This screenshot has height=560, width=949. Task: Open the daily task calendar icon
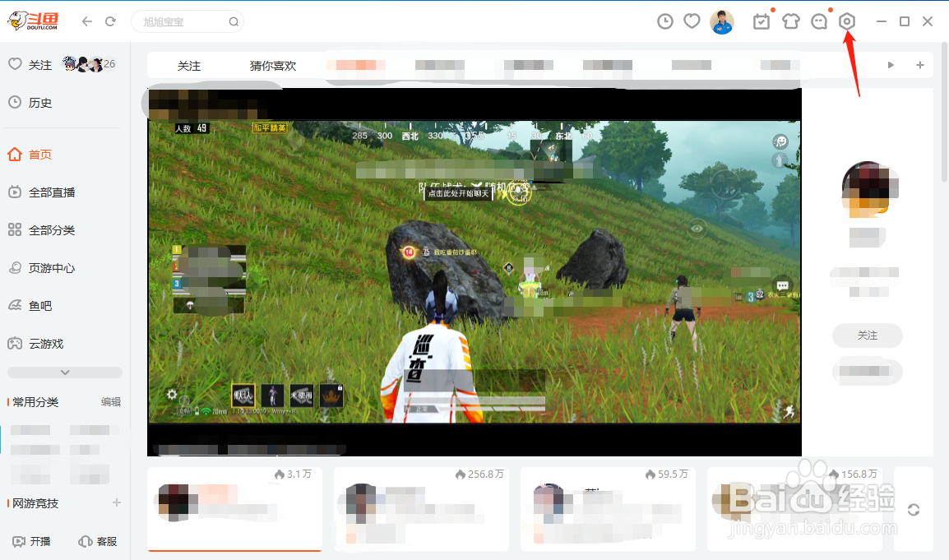tap(762, 22)
